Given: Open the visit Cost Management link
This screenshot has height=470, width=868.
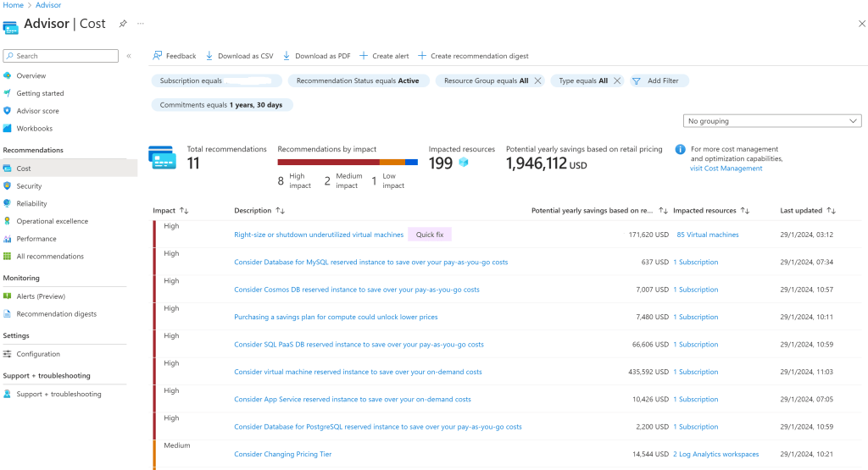Looking at the screenshot, I should pyautogui.click(x=726, y=169).
